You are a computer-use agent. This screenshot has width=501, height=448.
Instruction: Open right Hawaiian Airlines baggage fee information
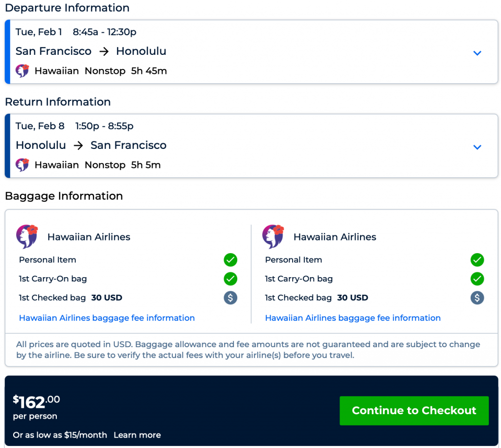pyautogui.click(x=353, y=318)
